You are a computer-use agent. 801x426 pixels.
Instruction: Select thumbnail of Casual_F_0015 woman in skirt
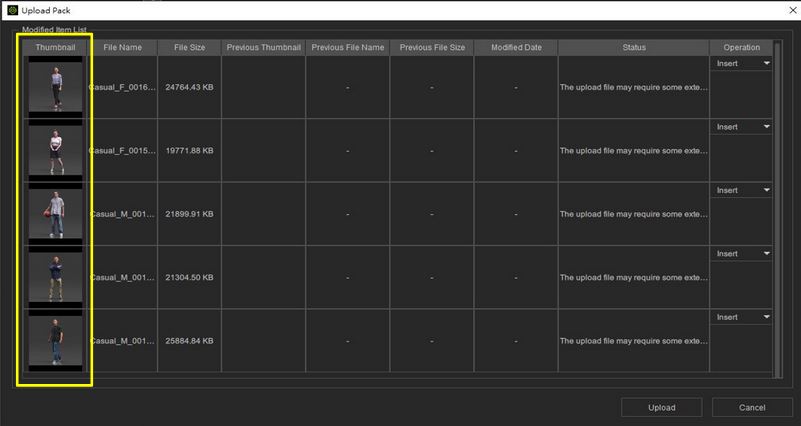[x=56, y=150]
